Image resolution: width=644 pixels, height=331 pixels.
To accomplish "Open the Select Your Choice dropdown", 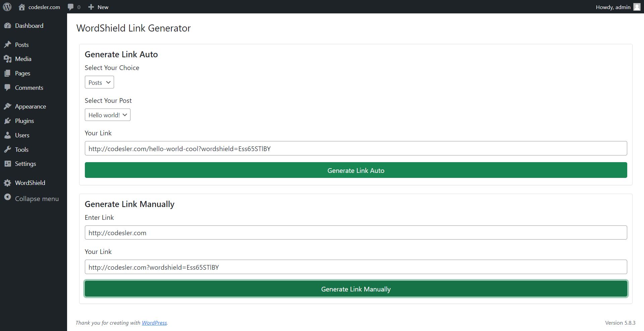I will pos(99,82).
